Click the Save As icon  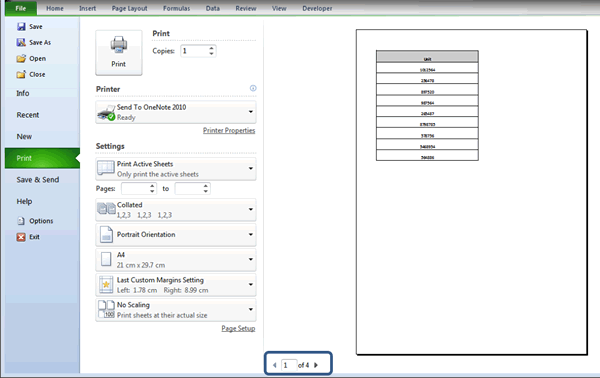[x=21, y=42]
